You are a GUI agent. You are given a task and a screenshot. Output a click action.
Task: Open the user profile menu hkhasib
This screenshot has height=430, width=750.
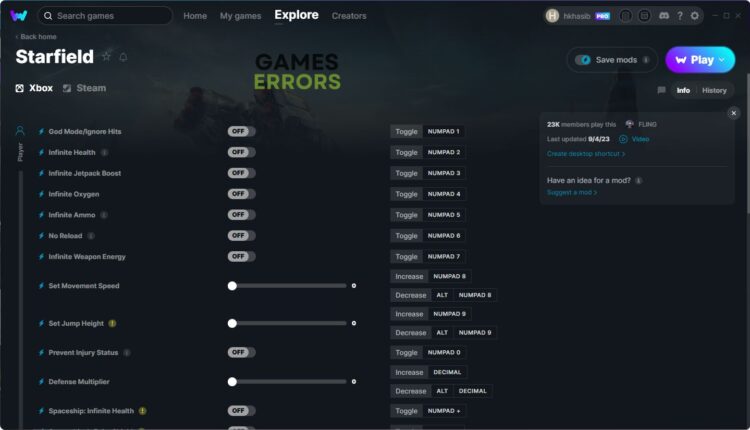pos(578,16)
